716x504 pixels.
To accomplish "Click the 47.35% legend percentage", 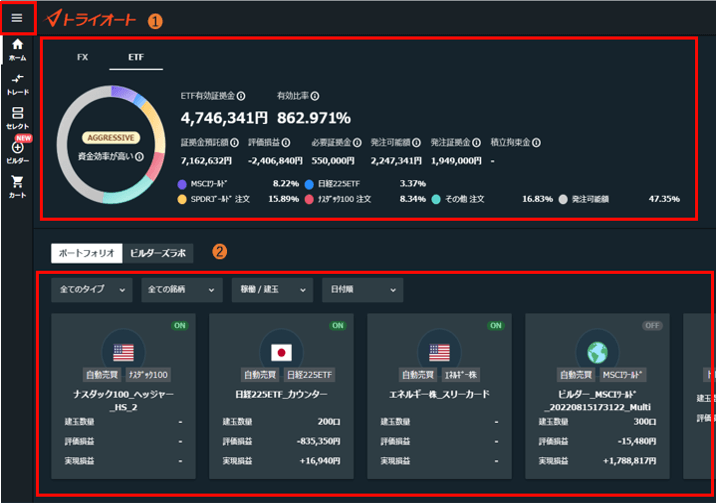I will coord(664,199).
